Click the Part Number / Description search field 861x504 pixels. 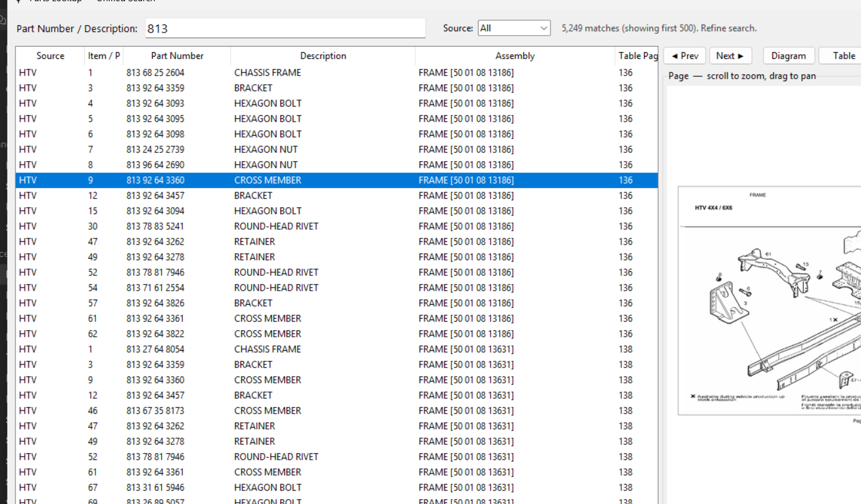pos(285,28)
